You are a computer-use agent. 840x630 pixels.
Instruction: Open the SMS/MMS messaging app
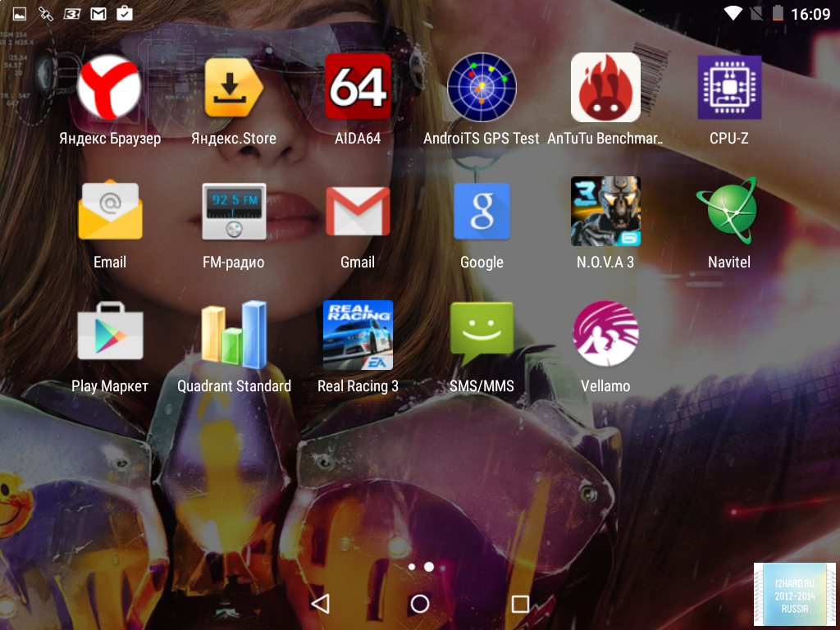point(482,335)
